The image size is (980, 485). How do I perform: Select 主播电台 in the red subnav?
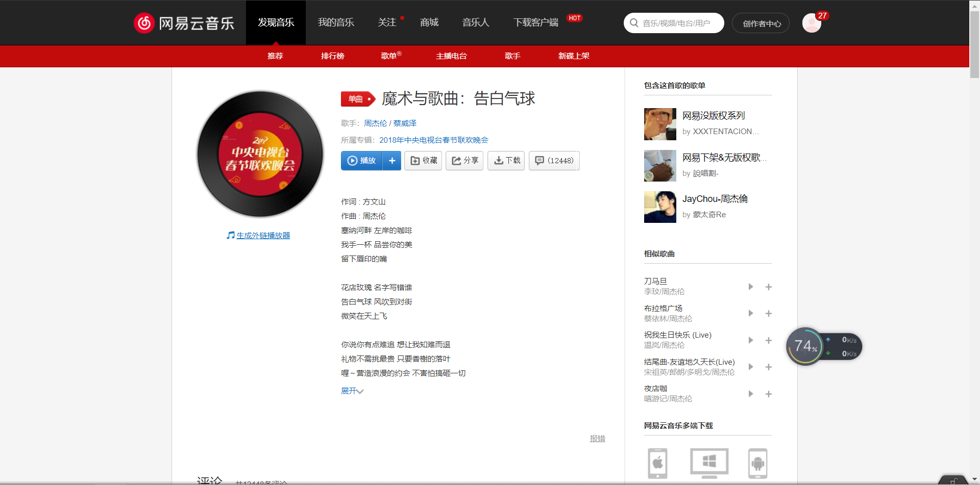pos(451,56)
